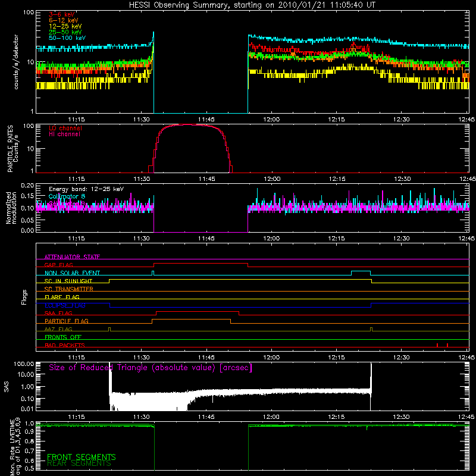Click the FLARE FLAG label
The height and width of the screenshot is (476, 476).
[x=62, y=297]
